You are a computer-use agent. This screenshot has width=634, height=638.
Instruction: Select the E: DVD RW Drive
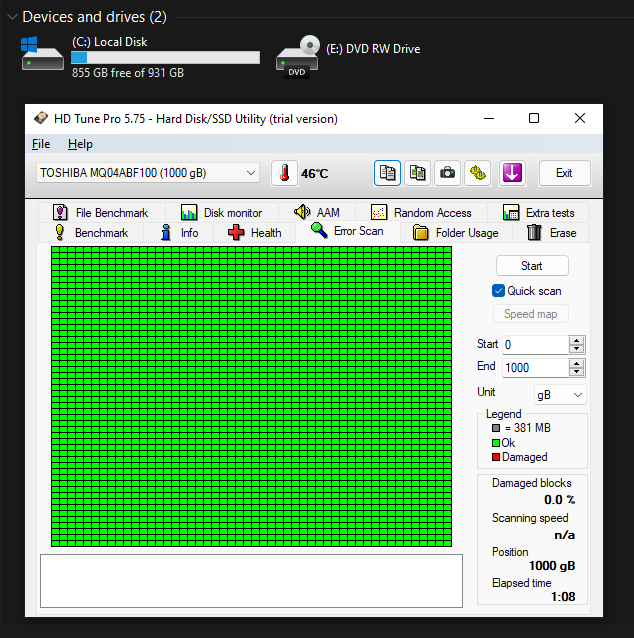[350, 57]
